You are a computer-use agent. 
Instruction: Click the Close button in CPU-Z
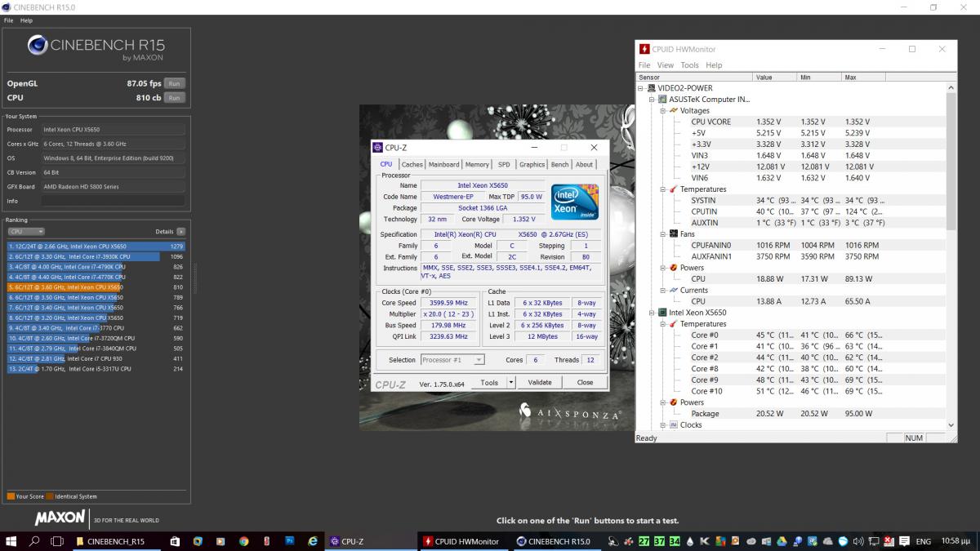point(586,382)
